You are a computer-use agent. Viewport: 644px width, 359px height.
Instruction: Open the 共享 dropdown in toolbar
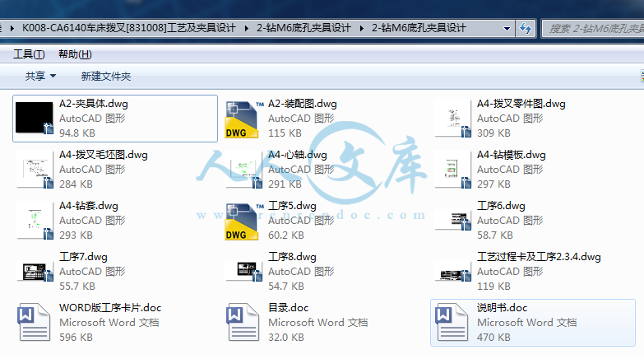tap(40, 76)
